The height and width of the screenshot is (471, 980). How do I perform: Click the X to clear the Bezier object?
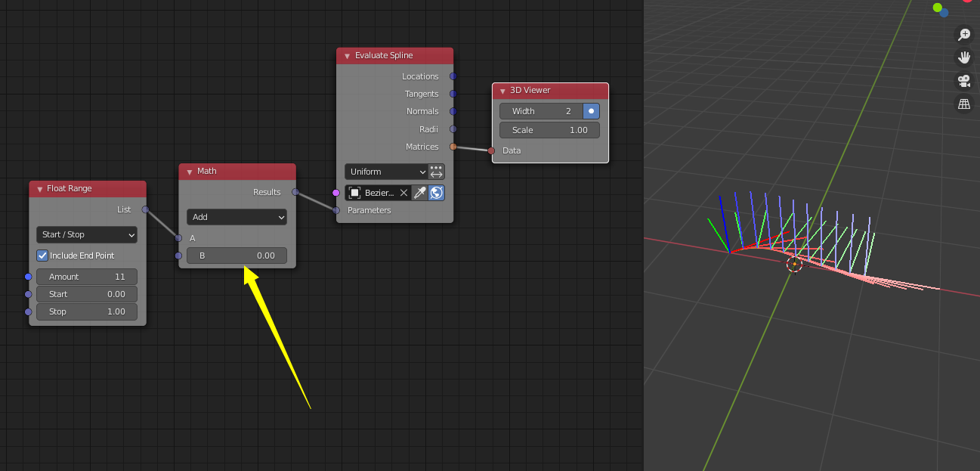[x=403, y=193]
